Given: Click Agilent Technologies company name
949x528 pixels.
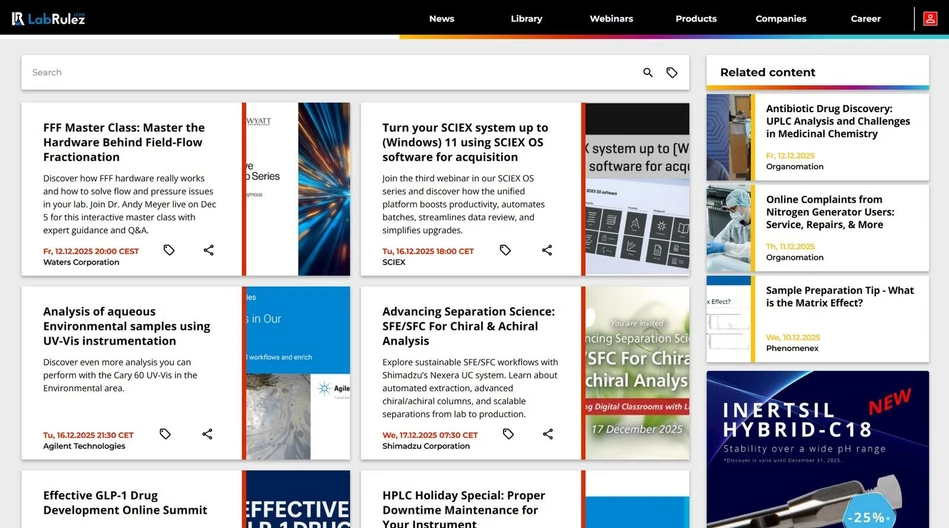Looking at the screenshot, I should click(84, 446).
